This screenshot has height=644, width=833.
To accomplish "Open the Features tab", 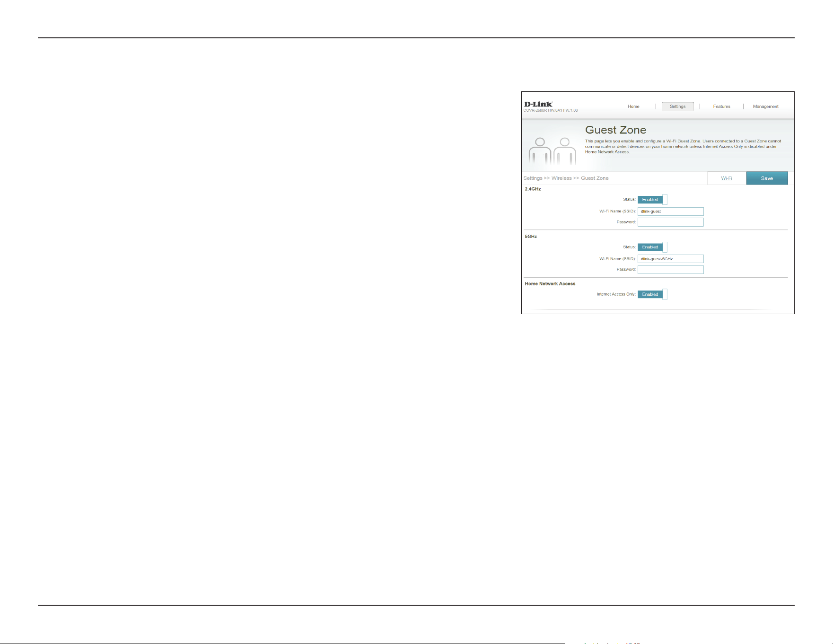I will click(721, 106).
